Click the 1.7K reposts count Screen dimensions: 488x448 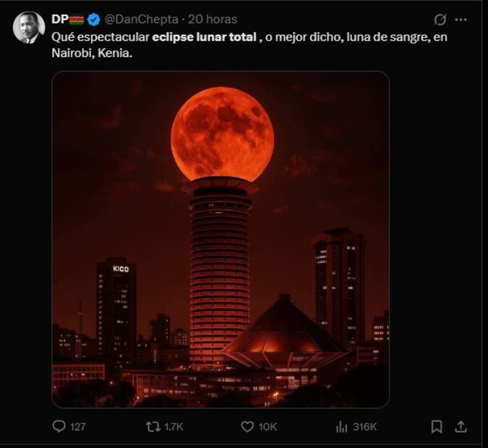click(174, 427)
